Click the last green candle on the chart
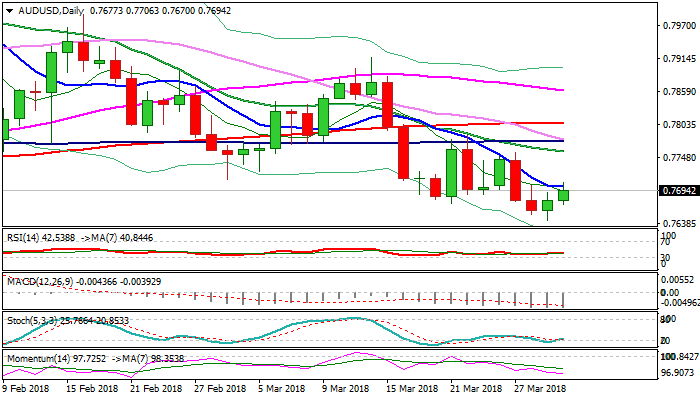 pos(563,196)
